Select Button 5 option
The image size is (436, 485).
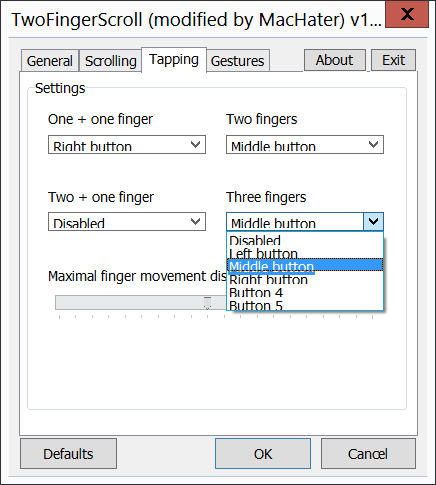pos(305,305)
